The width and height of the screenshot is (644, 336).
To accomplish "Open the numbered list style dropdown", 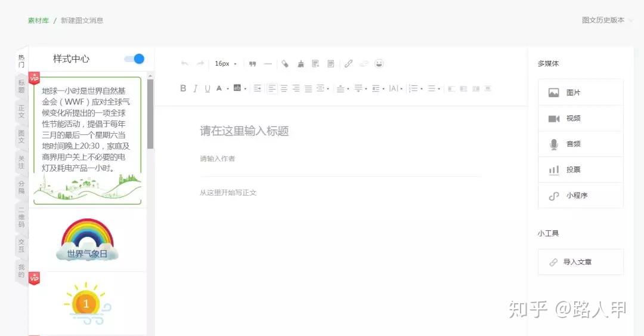I will [422, 89].
